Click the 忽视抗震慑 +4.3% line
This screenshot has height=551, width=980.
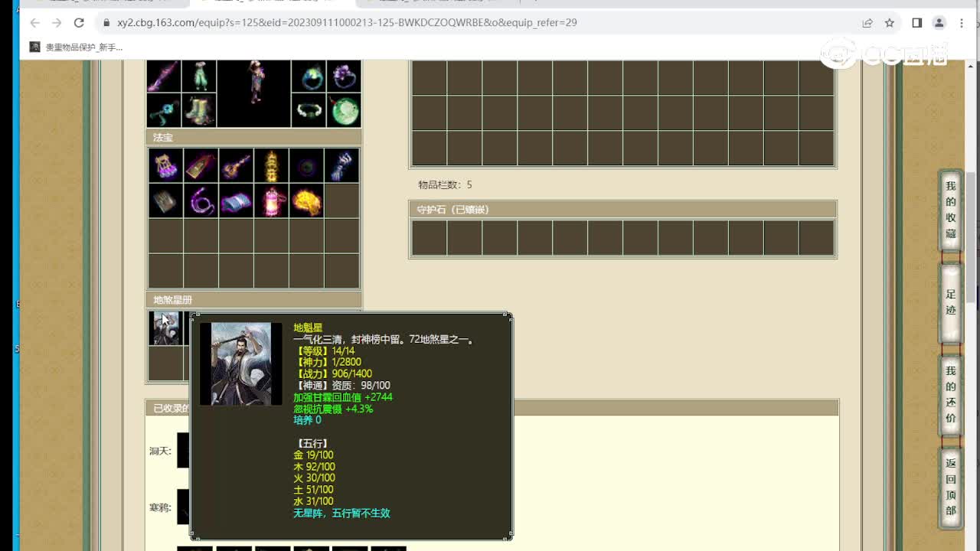[333, 409]
